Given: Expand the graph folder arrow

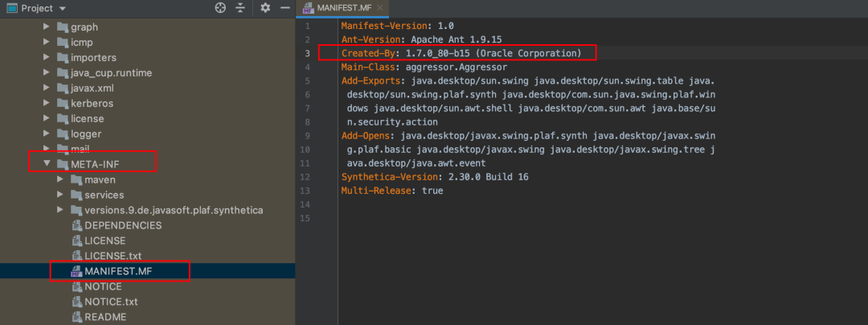Looking at the screenshot, I should [x=47, y=27].
